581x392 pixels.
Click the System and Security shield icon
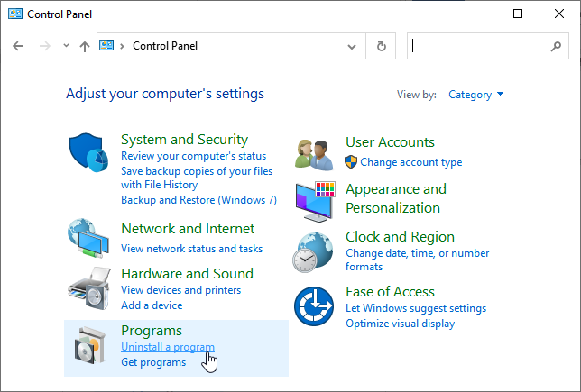tap(88, 152)
